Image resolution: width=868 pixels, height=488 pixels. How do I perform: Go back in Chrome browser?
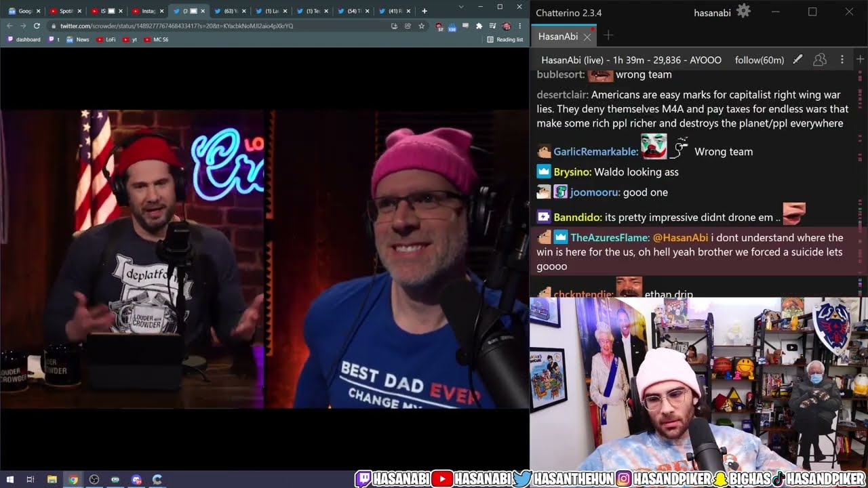(x=9, y=26)
